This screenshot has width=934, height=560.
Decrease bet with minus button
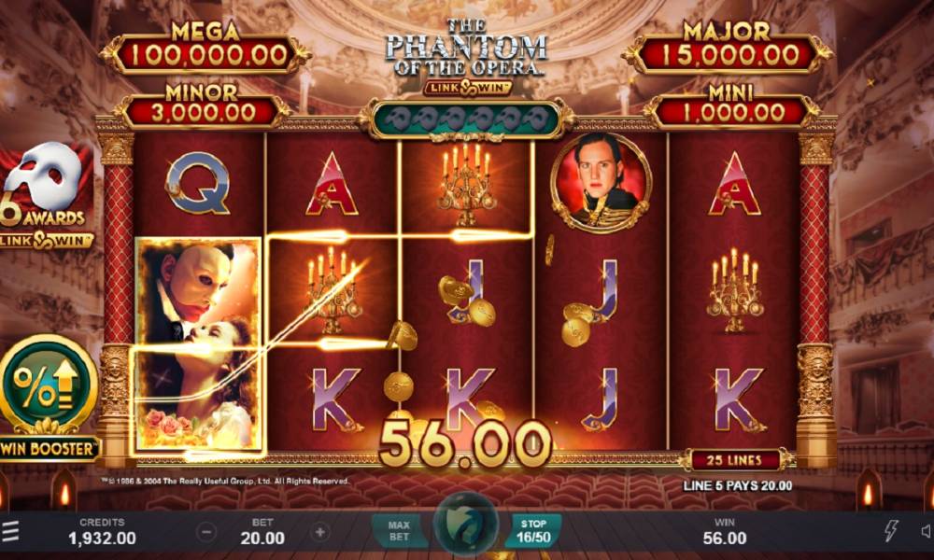point(206,531)
